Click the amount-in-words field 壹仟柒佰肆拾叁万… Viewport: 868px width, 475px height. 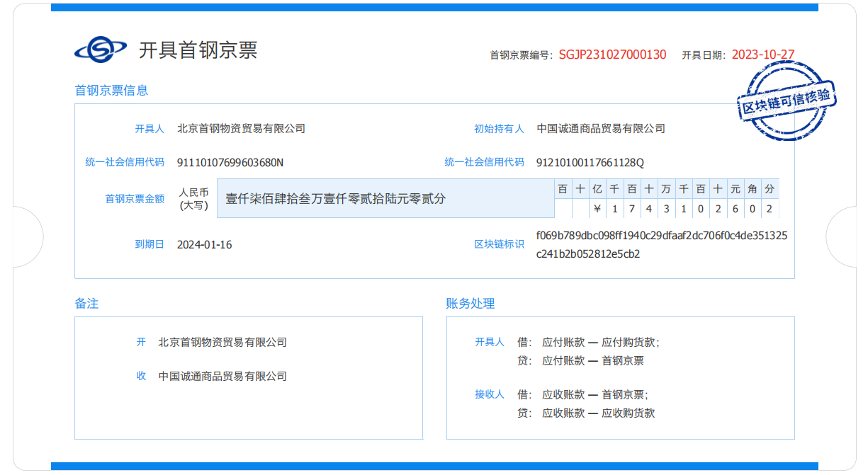[x=385, y=198]
